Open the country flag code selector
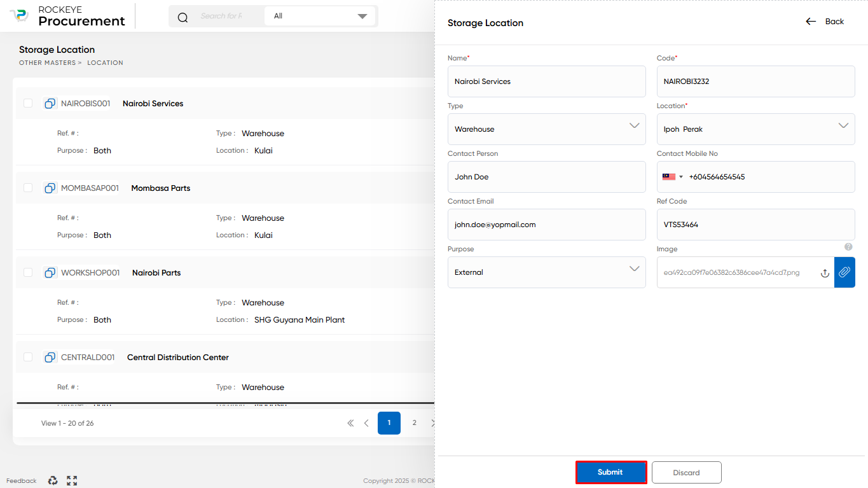868x488 pixels. pos(673,177)
